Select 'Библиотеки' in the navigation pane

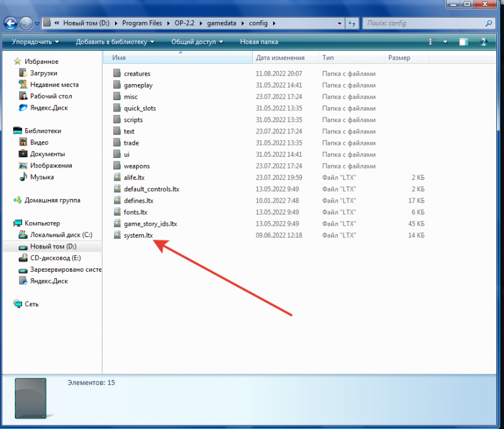tap(43, 130)
